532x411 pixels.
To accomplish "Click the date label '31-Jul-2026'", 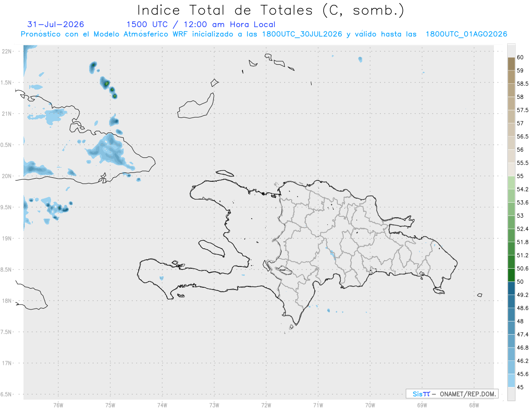I will click(x=56, y=24).
